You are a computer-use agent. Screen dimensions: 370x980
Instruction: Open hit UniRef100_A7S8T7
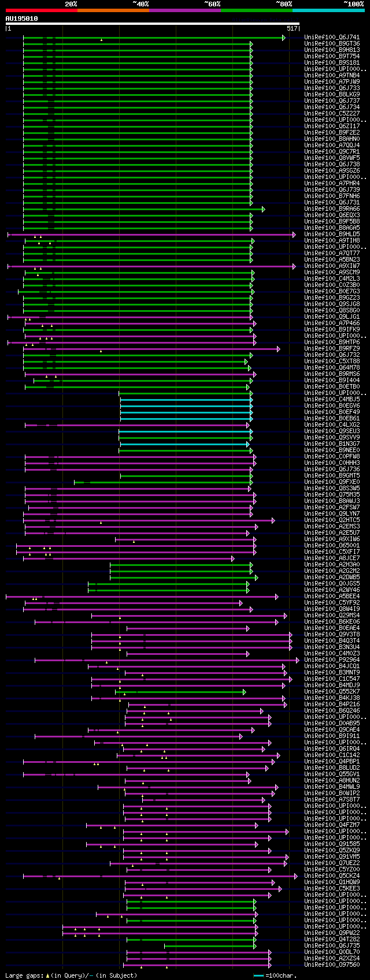pyautogui.click(x=332, y=800)
